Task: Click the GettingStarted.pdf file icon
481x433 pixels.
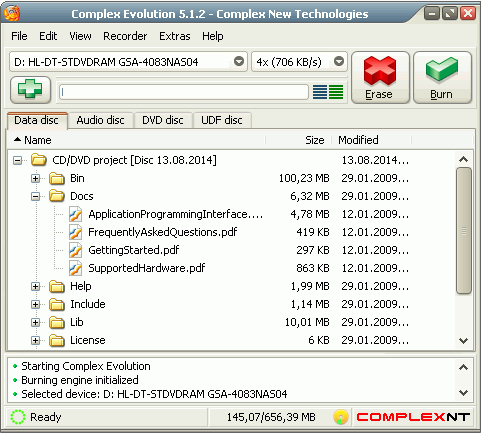Action: click(x=75, y=250)
